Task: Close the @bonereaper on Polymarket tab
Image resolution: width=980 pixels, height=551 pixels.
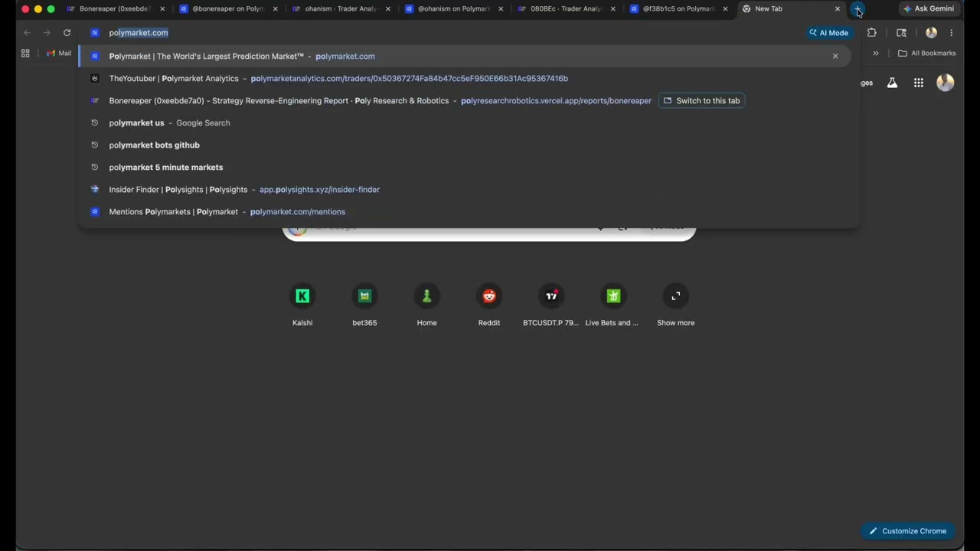Action: [275, 9]
